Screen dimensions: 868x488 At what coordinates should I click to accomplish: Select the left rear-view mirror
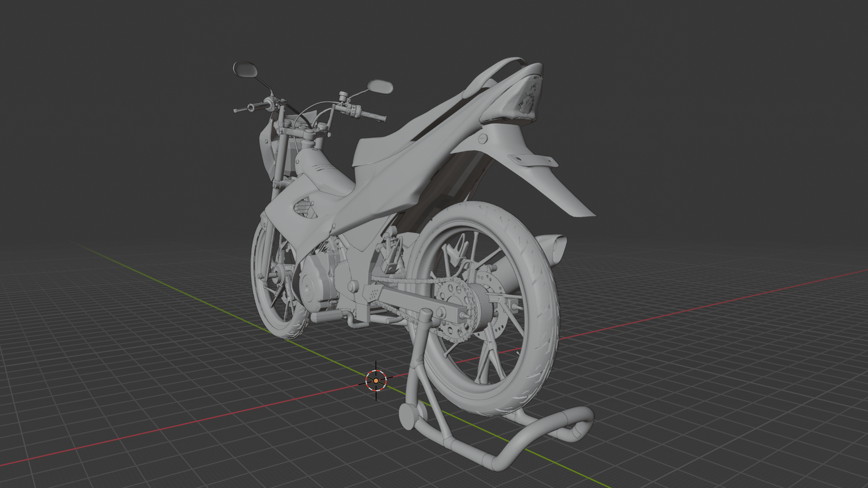point(245,69)
